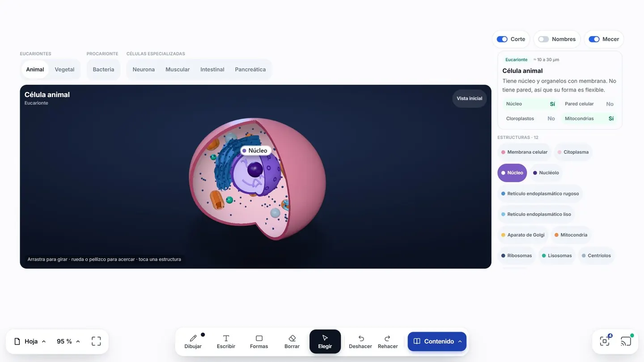The image size is (644, 362).
Task: Switch to the Animal cell tab
Action: click(35, 69)
